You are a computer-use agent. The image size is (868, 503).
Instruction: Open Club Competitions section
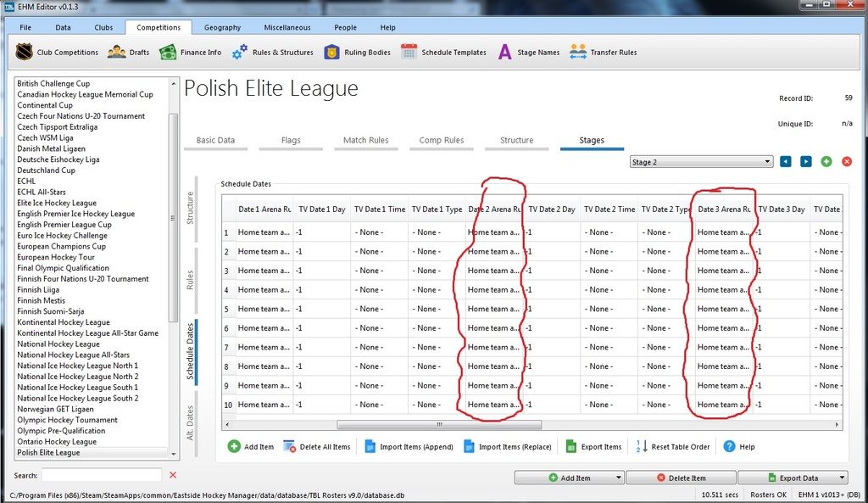(57, 52)
